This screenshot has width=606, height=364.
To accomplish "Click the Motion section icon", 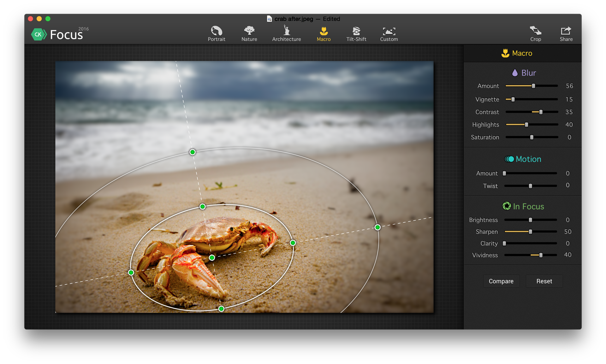I will tap(510, 159).
